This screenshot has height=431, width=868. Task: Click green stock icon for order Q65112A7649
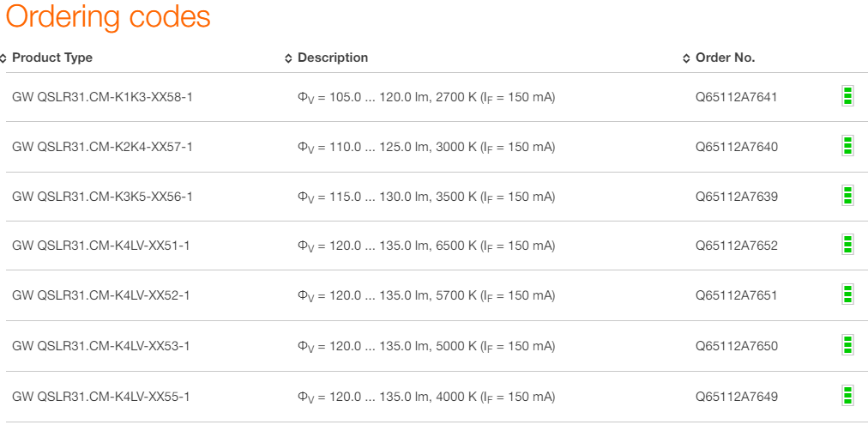(x=847, y=396)
